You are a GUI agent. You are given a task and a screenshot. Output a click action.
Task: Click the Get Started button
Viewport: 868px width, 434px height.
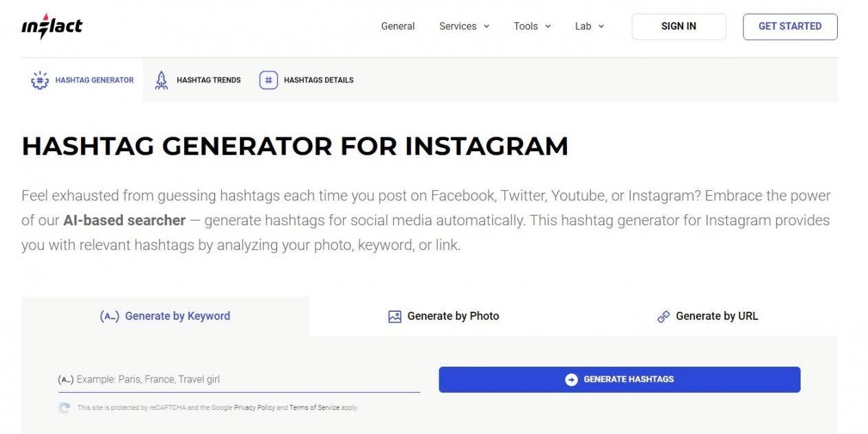[x=790, y=26]
